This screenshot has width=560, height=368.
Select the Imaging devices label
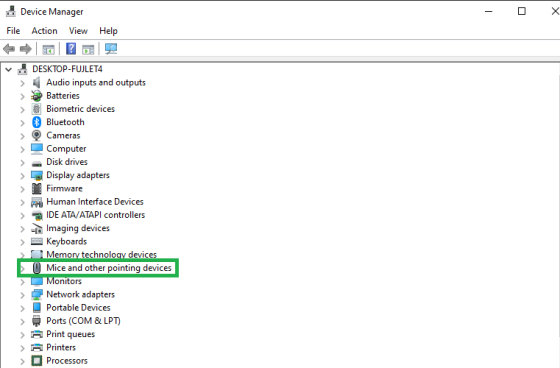pyautogui.click(x=78, y=228)
